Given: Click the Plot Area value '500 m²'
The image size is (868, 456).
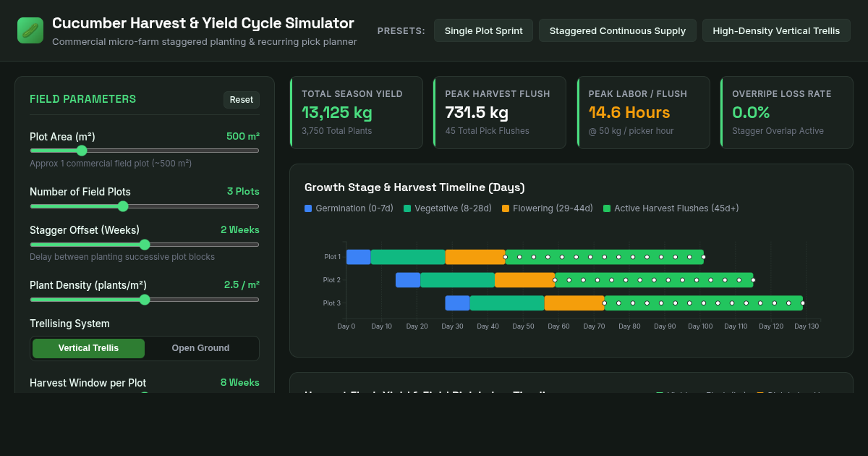Looking at the screenshot, I should 243,136.
